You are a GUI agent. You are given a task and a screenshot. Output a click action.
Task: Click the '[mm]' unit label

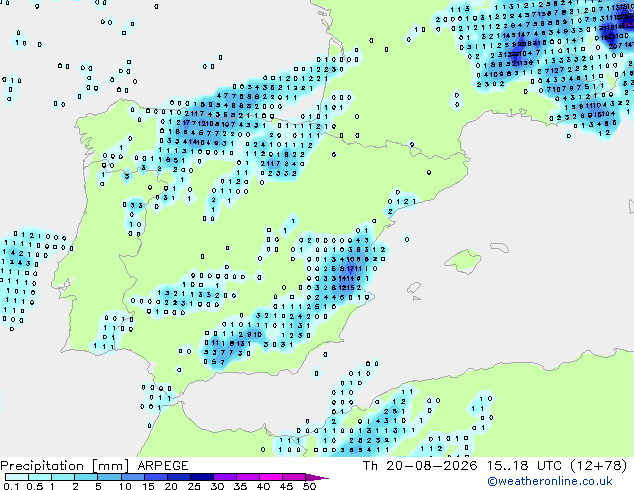coord(111,466)
